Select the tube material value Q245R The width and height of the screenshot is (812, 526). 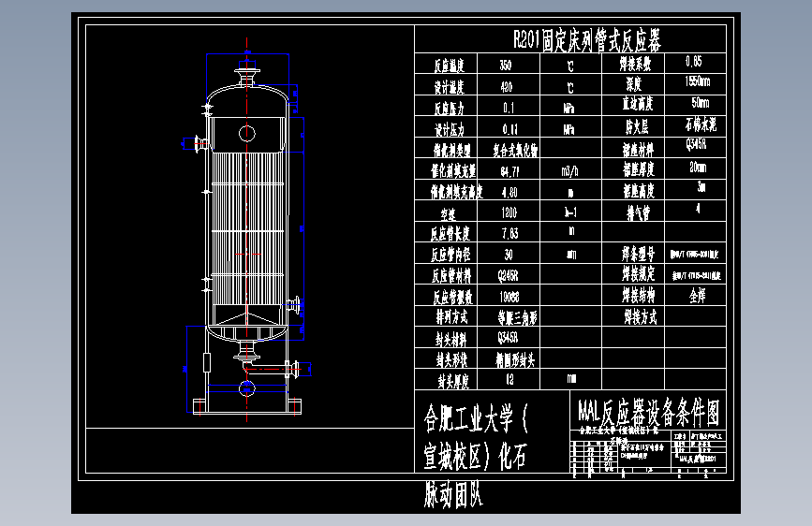[508, 276]
